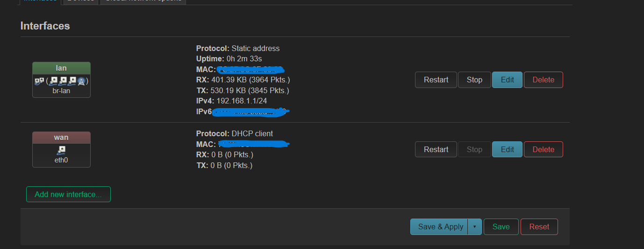Click the bridge icon in the lan box
This screenshot has width=644, height=249.
[x=39, y=81]
